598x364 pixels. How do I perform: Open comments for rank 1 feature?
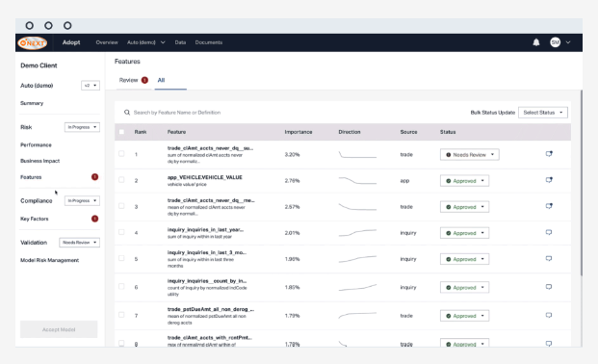(x=549, y=154)
